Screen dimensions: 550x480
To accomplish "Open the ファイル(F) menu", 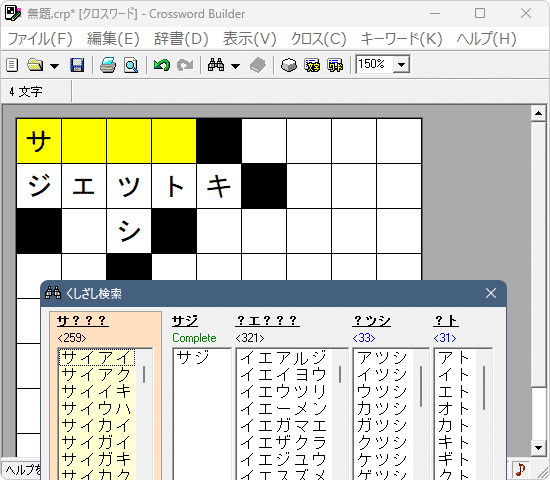I will 40,39.
